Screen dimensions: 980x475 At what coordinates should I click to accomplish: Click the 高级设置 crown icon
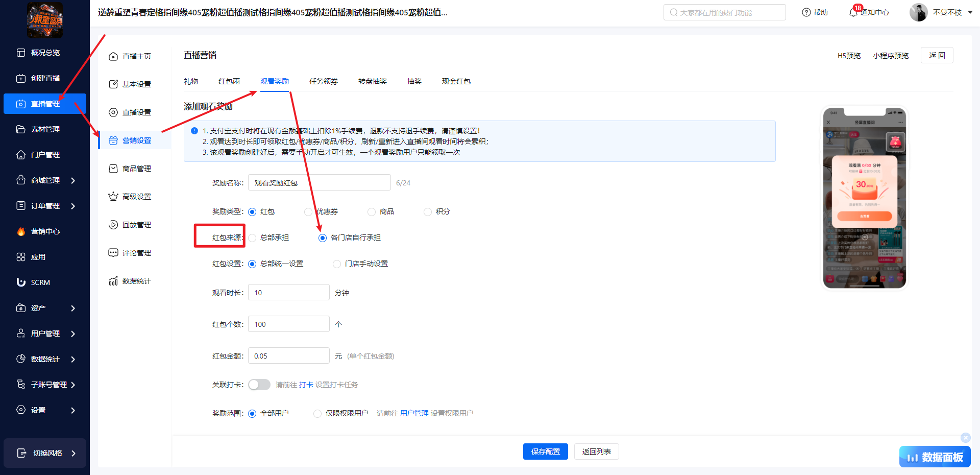[x=113, y=197]
